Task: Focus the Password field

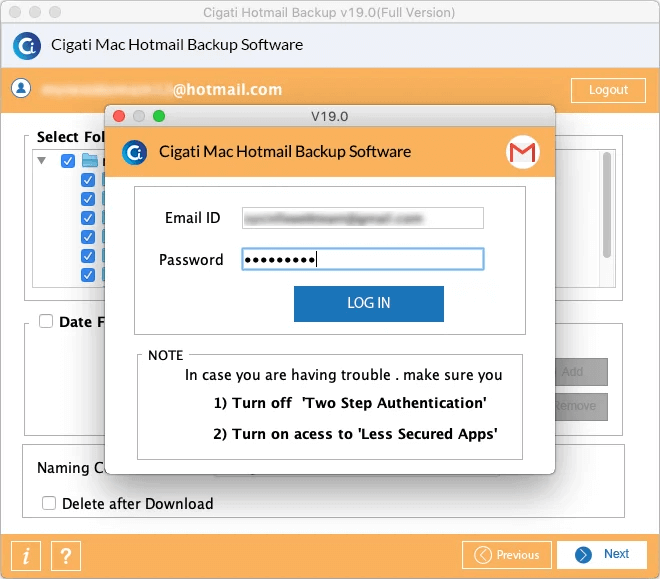Action: point(362,259)
